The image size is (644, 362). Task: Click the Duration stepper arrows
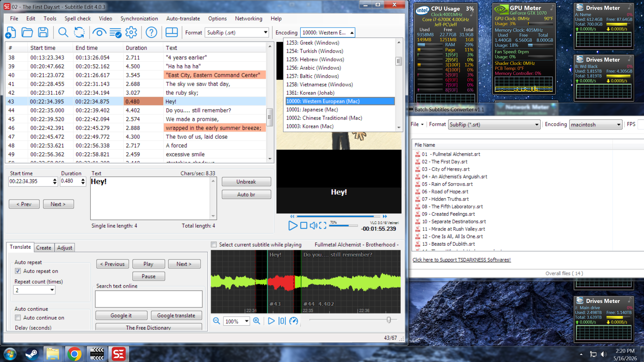click(83, 181)
